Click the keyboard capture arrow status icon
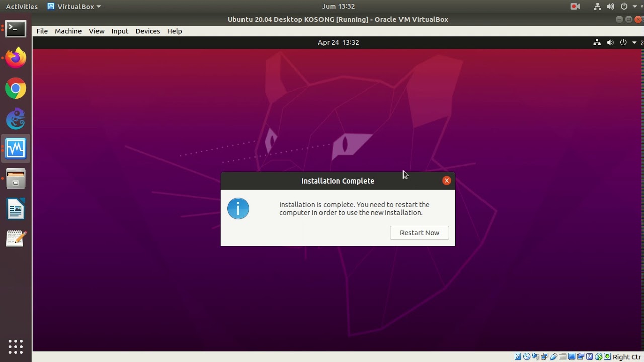 607,357
